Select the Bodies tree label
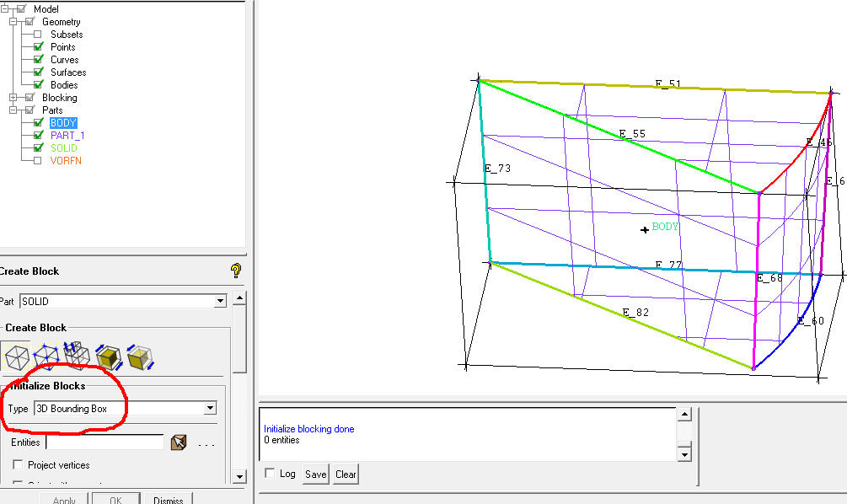Image resolution: width=847 pixels, height=504 pixels. coord(64,85)
